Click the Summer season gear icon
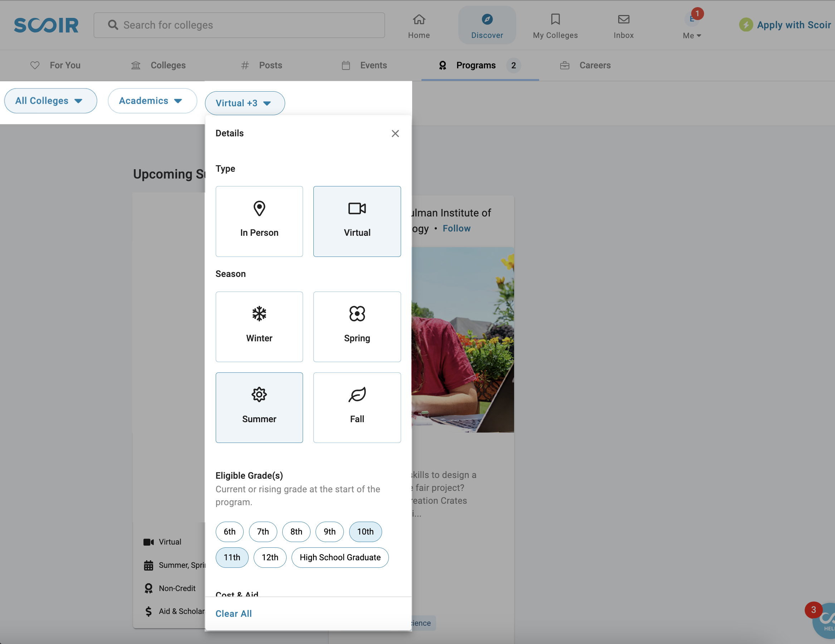Image resolution: width=835 pixels, height=644 pixels. click(259, 394)
